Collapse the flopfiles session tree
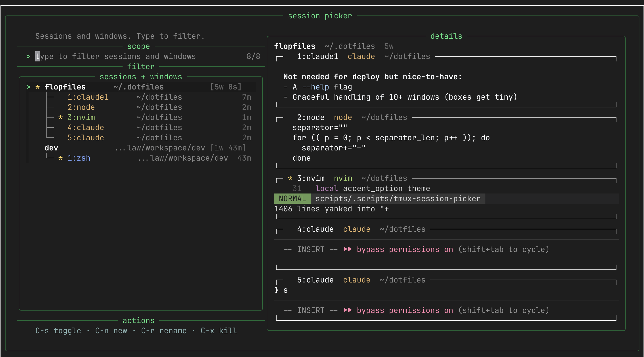 click(65, 87)
